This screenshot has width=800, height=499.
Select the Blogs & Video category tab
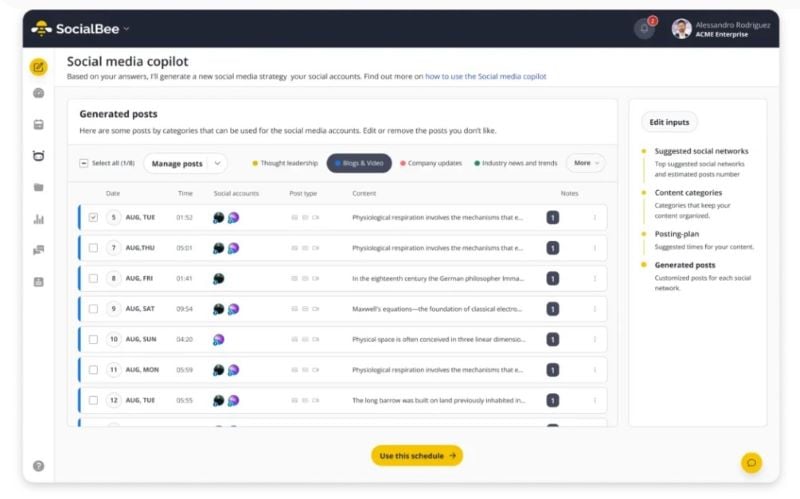(359, 163)
